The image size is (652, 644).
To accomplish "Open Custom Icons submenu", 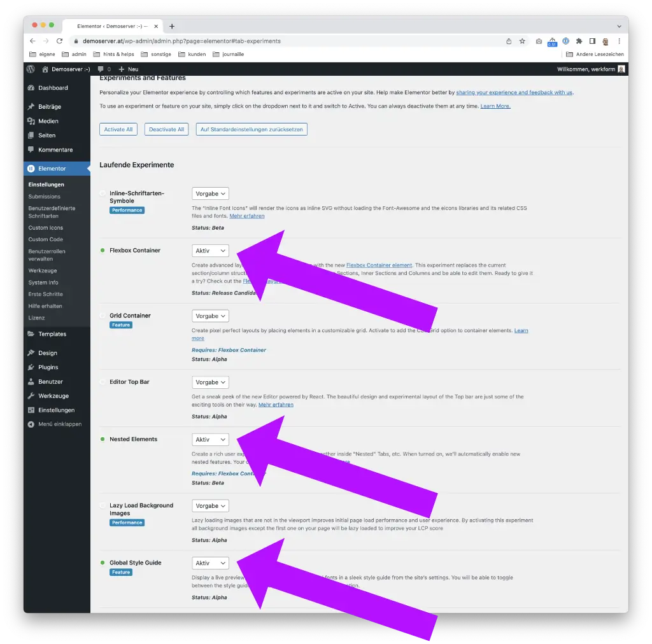I will 45,228.
